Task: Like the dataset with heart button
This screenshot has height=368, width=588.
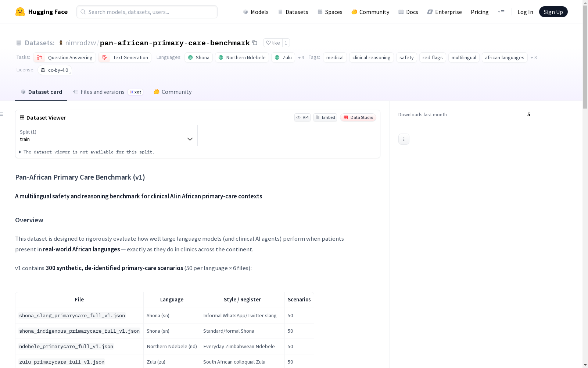Action: pyautogui.click(x=273, y=43)
